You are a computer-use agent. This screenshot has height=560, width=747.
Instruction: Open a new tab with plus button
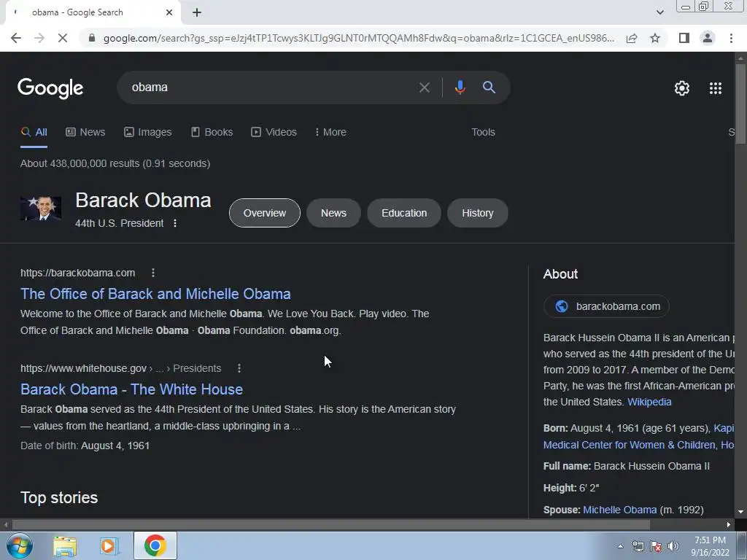(197, 12)
